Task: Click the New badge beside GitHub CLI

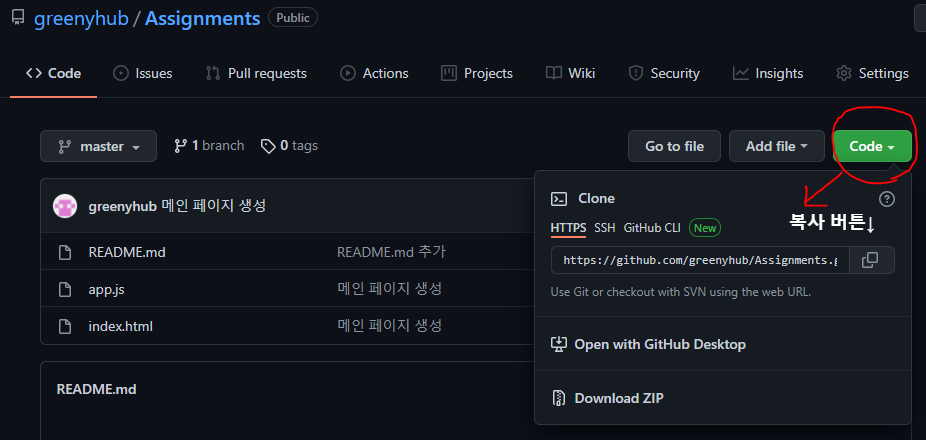Action: pos(705,228)
